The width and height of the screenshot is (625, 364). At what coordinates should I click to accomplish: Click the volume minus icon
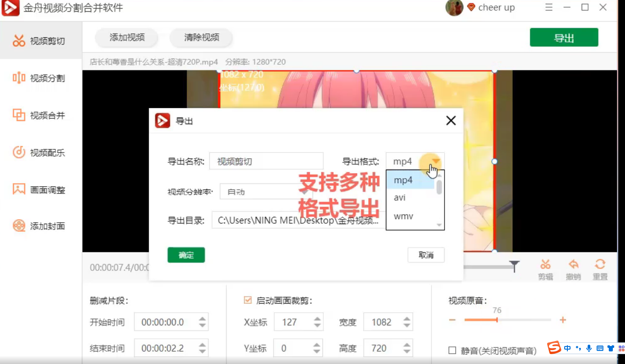coord(453,320)
